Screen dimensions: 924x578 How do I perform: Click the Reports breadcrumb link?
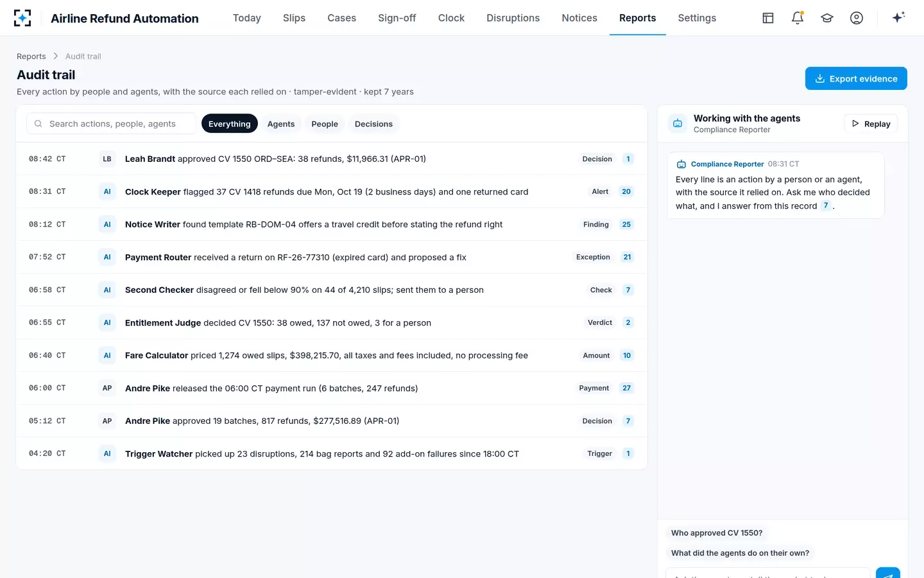coord(31,57)
